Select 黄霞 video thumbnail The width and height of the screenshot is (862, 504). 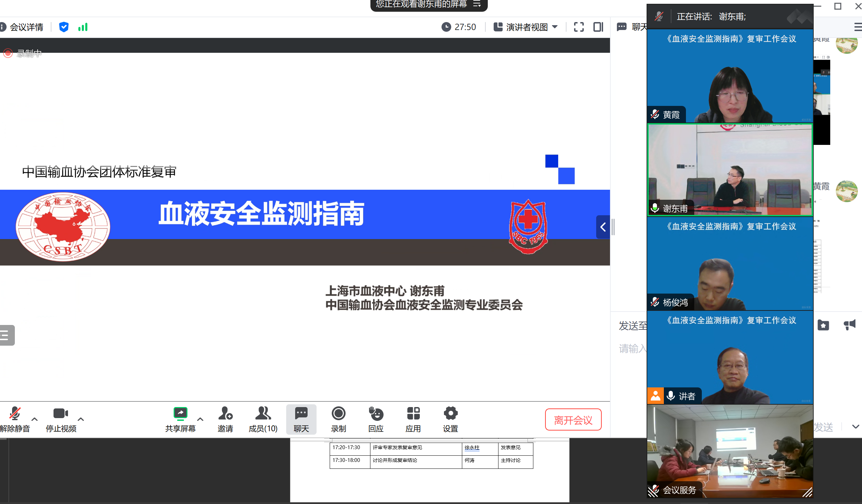[x=730, y=76]
